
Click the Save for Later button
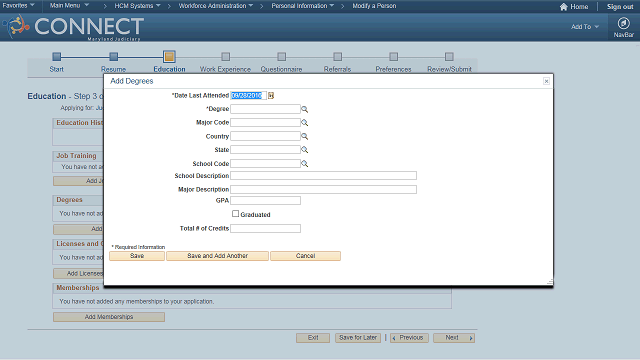tap(358, 338)
